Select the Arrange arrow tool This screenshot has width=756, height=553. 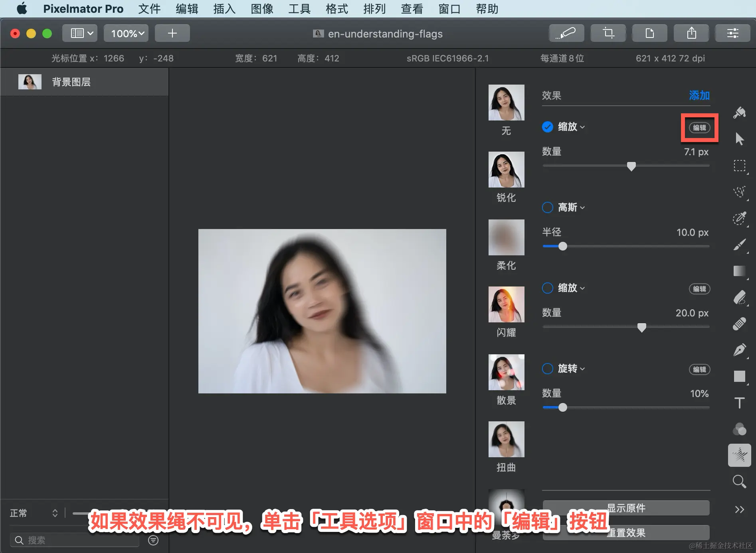(x=739, y=139)
